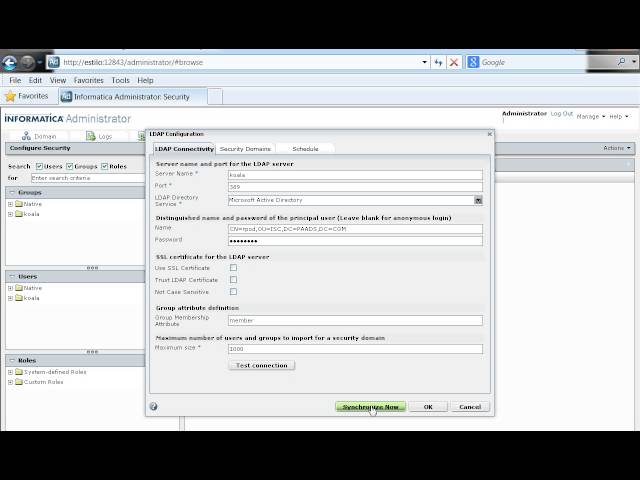Click the Native folder icon under Users
This screenshot has width=640, height=480.
point(19,288)
